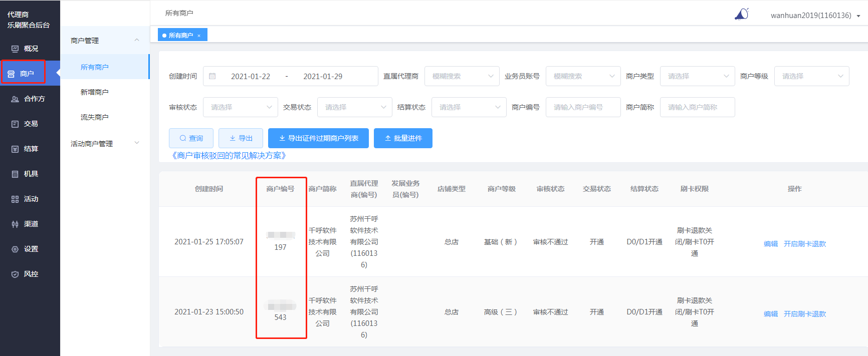The height and width of the screenshot is (356, 868).
Task: Select the 2021-01-25 17:05:07 cell
Action: tap(209, 242)
